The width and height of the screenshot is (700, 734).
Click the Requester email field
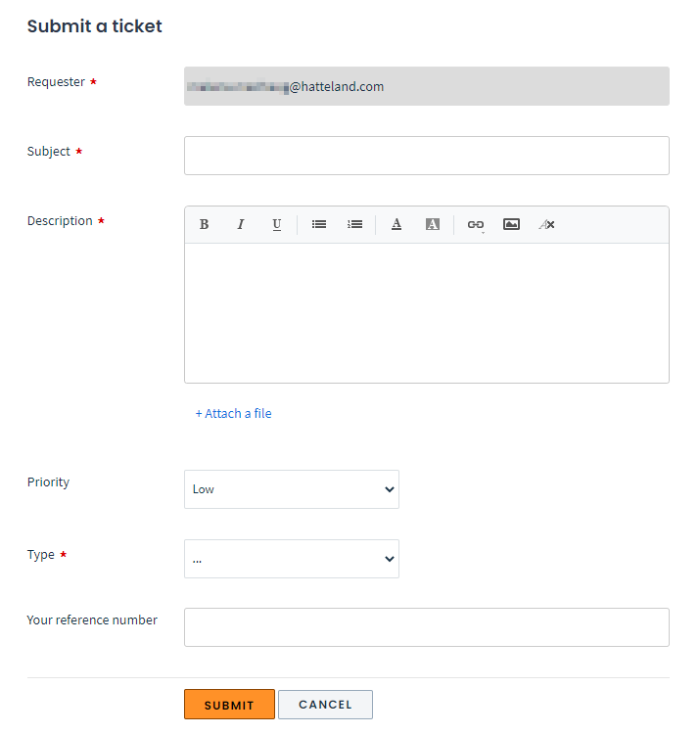click(x=426, y=86)
